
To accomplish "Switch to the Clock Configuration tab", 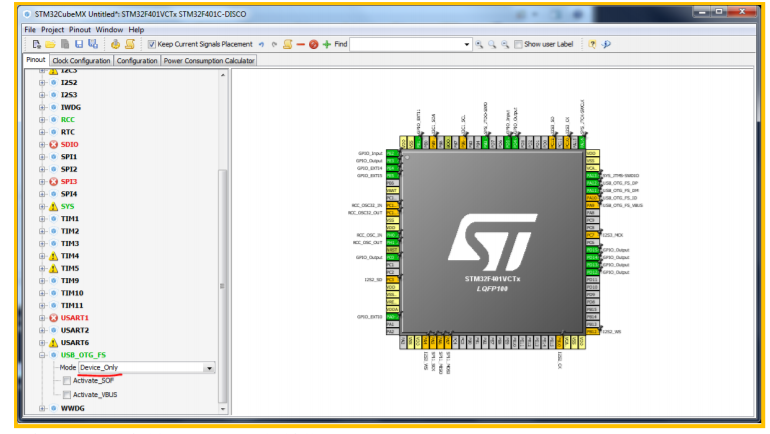I will click(81, 61).
